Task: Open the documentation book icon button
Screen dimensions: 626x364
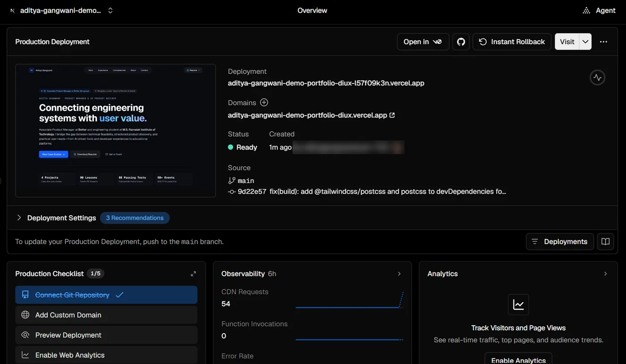Action: point(605,241)
